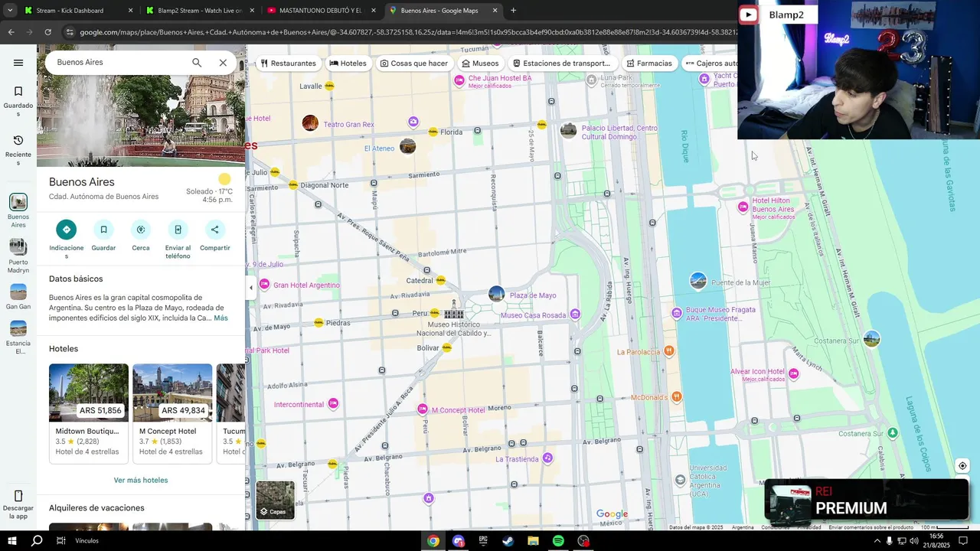Click the search magnifier in Maps search box

click(197, 63)
